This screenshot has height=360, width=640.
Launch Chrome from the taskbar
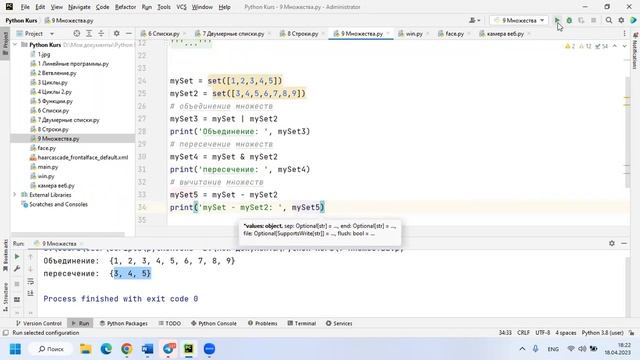coord(127,349)
